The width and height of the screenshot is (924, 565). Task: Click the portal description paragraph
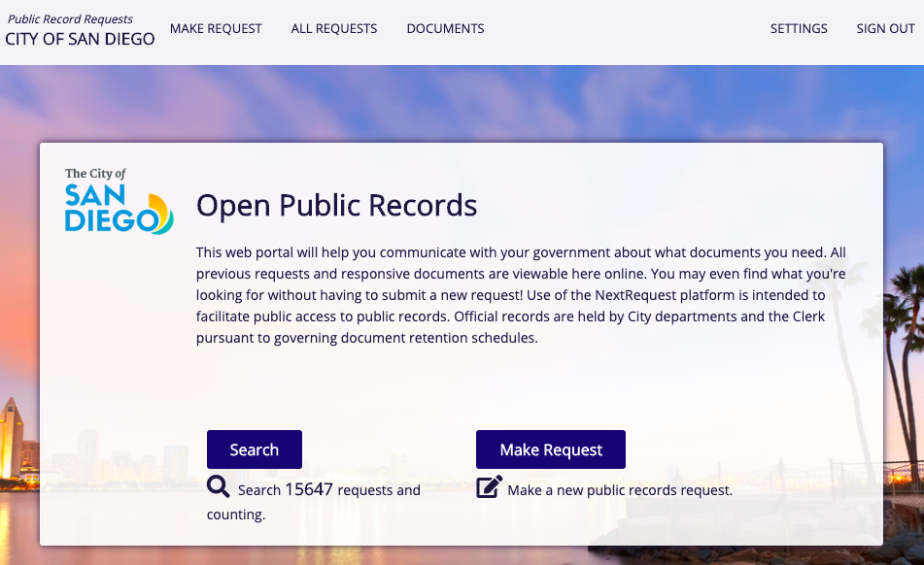(521, 295)
